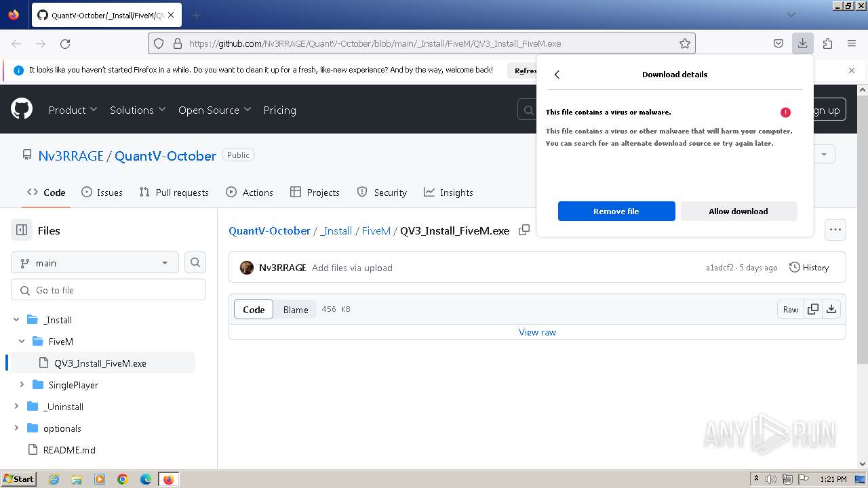Focus the Go to file input
This screenshot has height=488, width=868.
click(108, 290)
